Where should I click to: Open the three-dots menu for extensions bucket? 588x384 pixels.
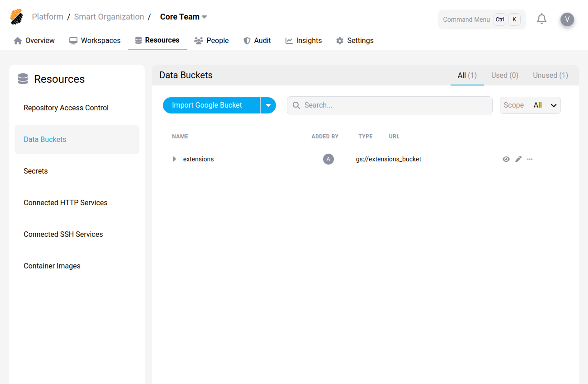point(529,159)
